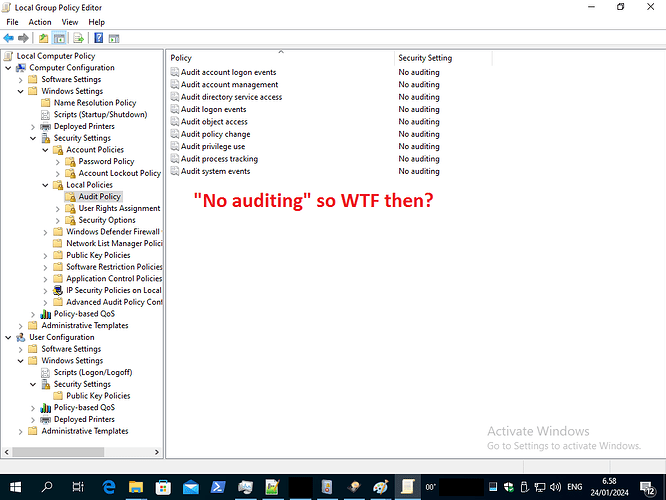This screenshot has width=666, height=500.
Task: Select the Account Lockout Policy node
Action: point(120,173)
